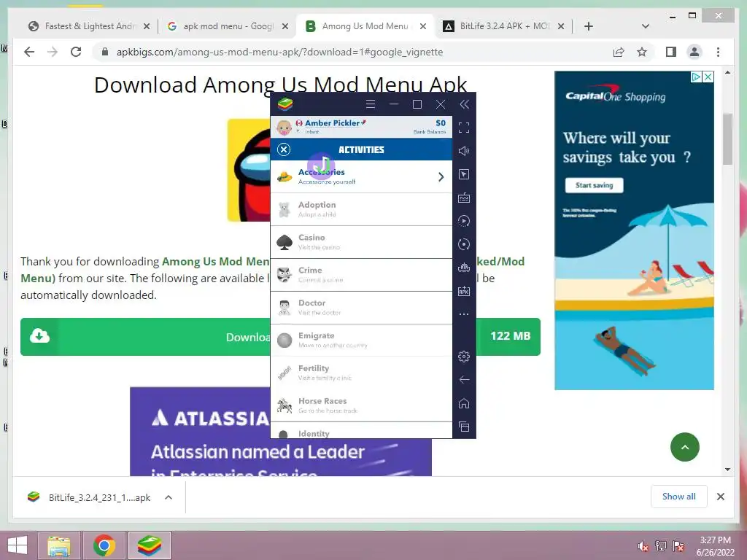Toggle BlueStacks fullscreen mode icon
747x560 pixels.
(463, 128)
